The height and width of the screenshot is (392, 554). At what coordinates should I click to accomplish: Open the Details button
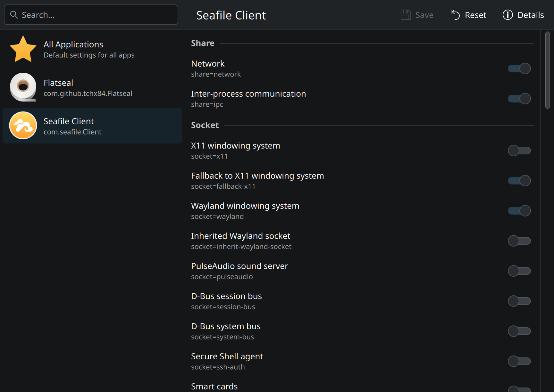pos(523,15)
